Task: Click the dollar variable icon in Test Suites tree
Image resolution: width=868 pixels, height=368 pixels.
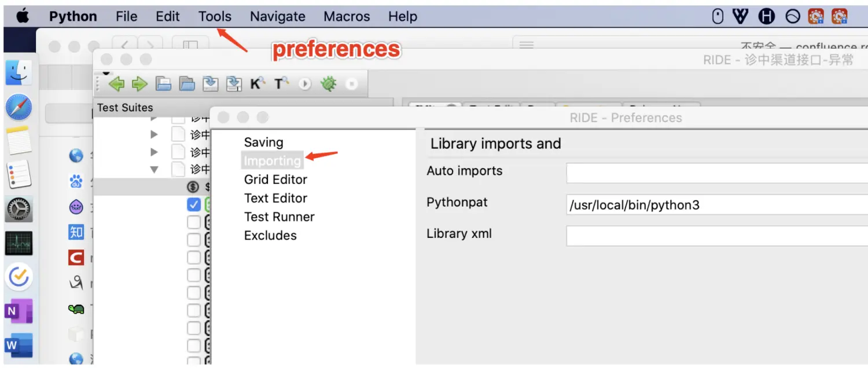Action: coord(193,187)
